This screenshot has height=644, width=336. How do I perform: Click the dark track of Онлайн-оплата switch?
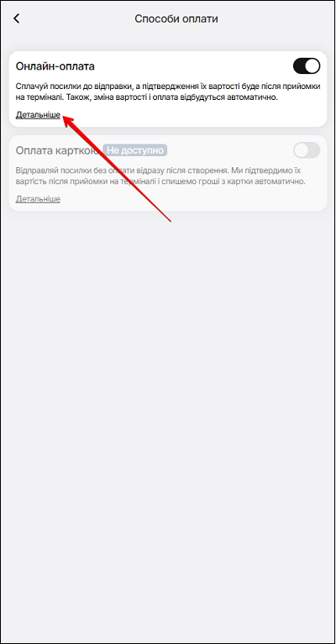coord(299,65)
